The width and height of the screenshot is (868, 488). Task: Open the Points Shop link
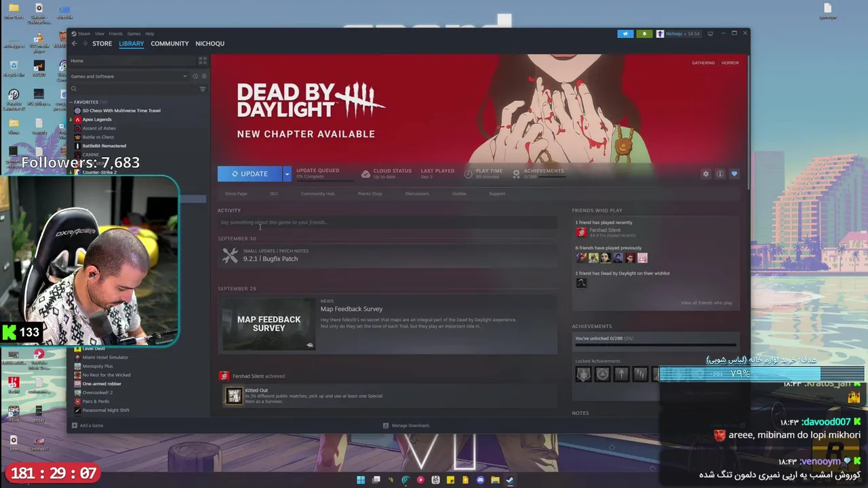pos(370,194)
